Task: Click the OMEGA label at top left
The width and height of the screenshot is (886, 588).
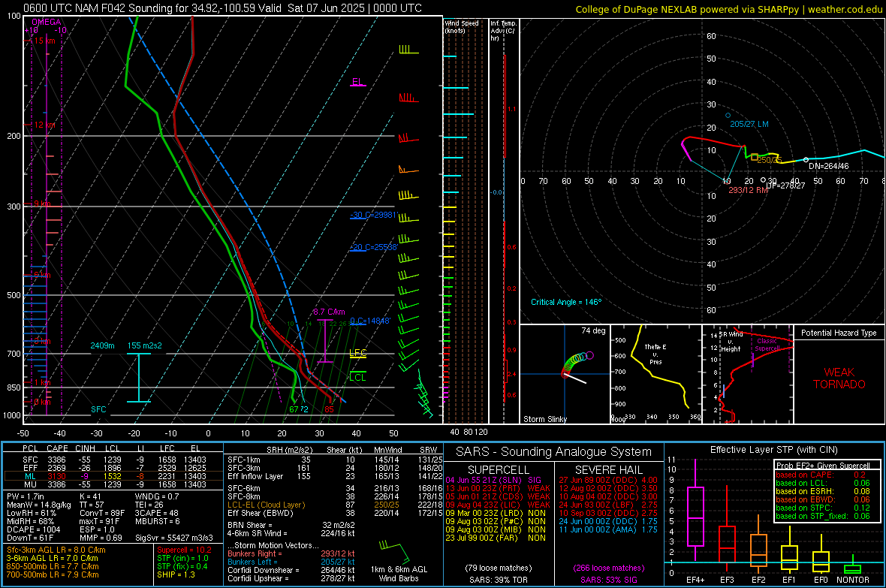Action: (x=47, y=22)
